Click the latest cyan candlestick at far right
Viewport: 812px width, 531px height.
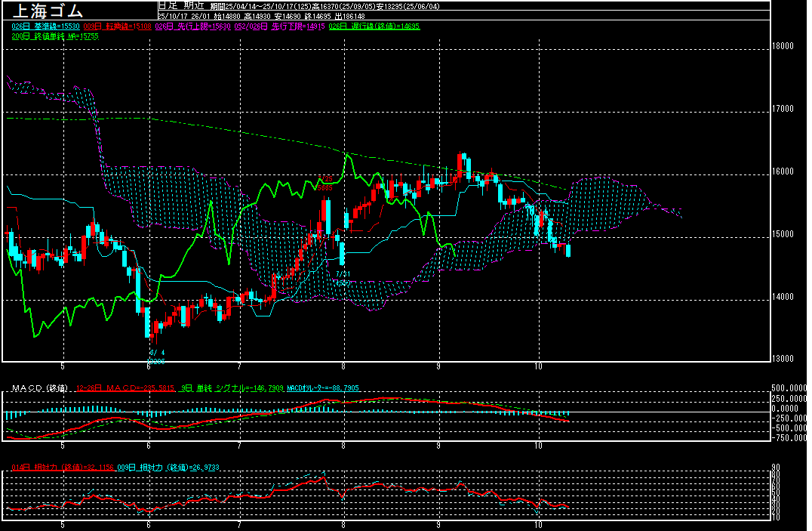[x=568, y=250]
